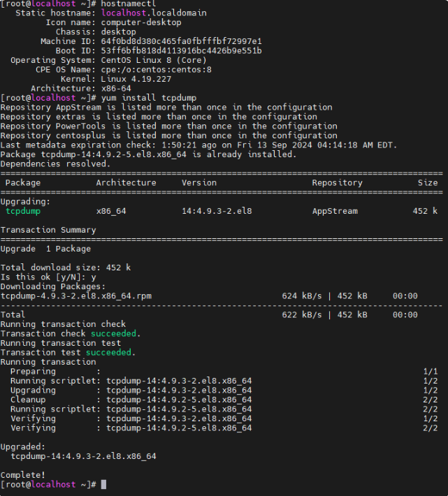Click the tcpdump-4.9.3-2.el8.x86_64.rpm filename

[x=76, y=296]
